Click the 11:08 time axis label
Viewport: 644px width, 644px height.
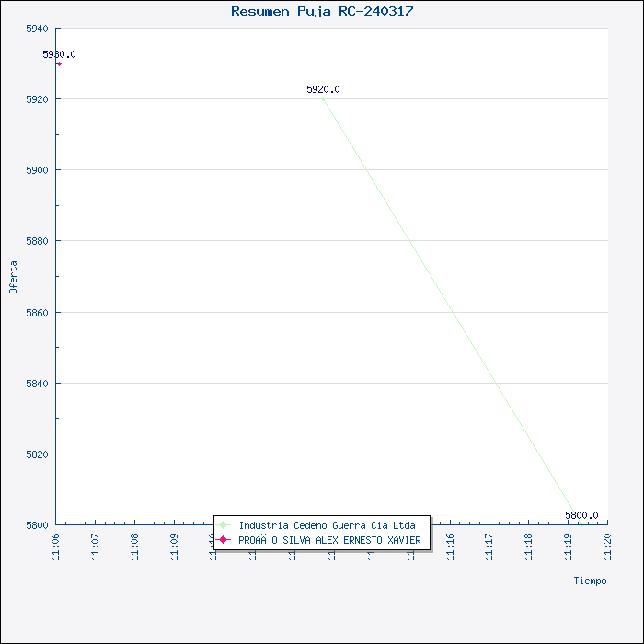pos(134,547)
